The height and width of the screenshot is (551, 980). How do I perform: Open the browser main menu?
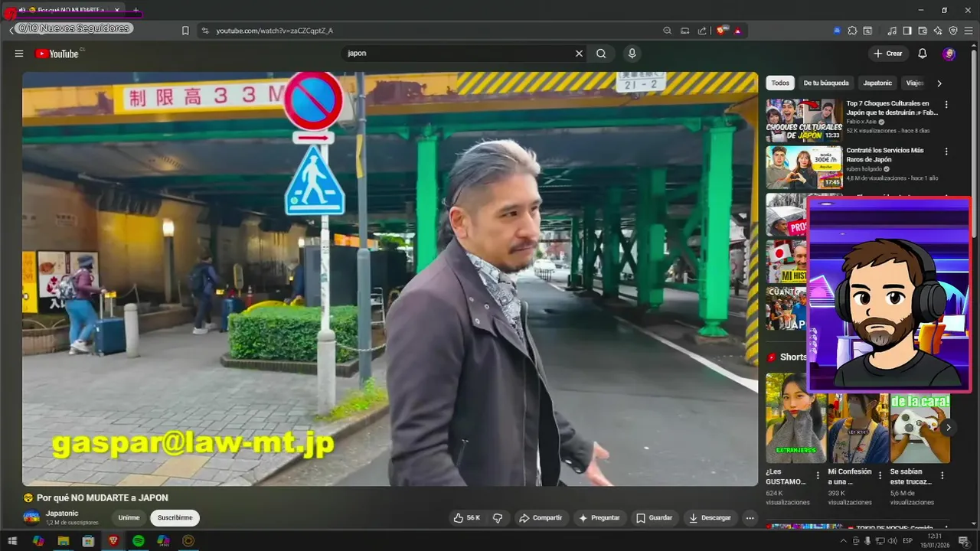click(969, 31)
